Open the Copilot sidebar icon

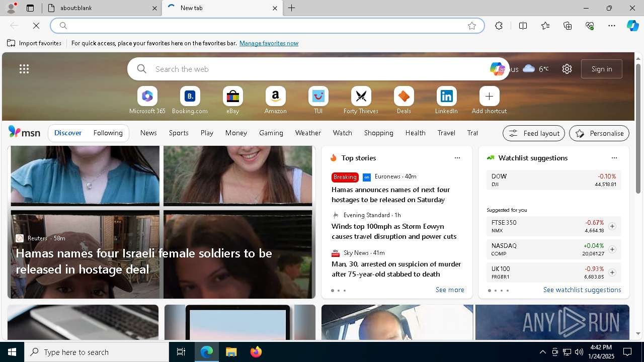coord(632,26)
